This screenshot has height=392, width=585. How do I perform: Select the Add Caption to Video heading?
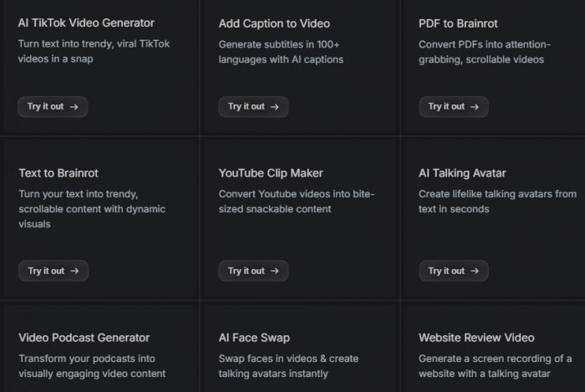click(x=274, y=23)
